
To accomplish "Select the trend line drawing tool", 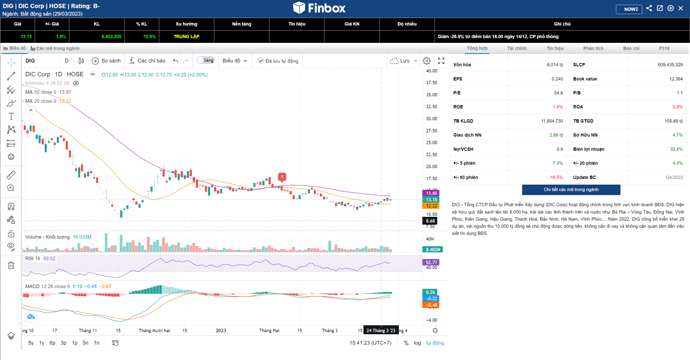I will (x=11, y=76).
